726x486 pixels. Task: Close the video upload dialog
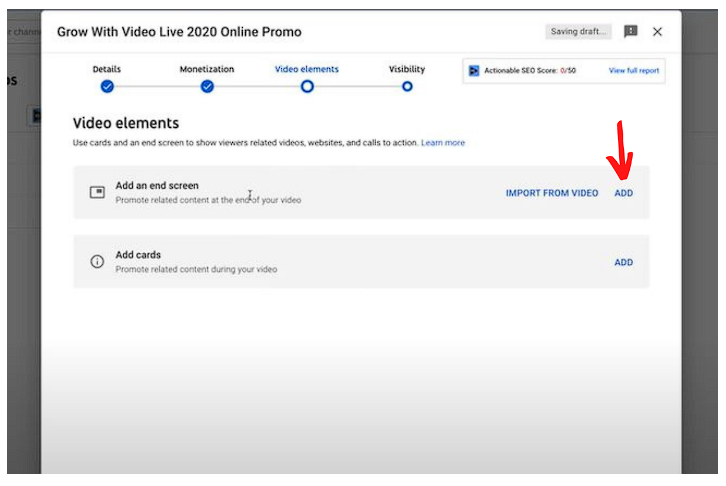657,31
